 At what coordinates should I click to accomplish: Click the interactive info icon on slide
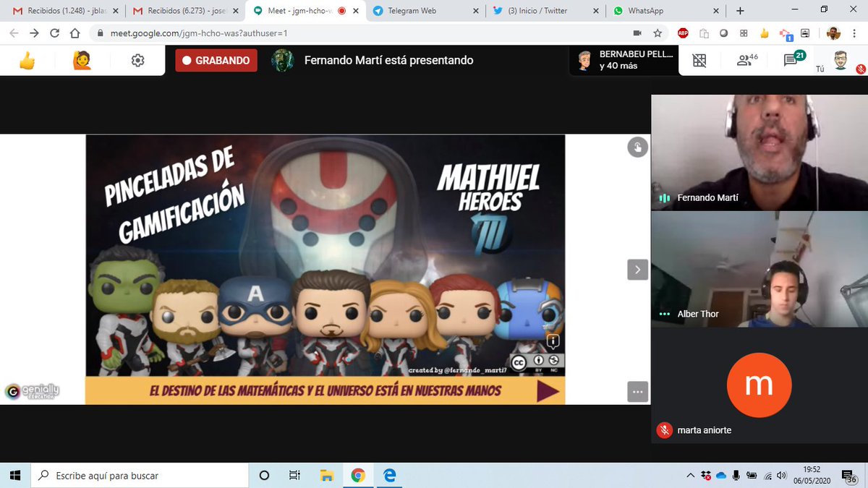(553, 342)
